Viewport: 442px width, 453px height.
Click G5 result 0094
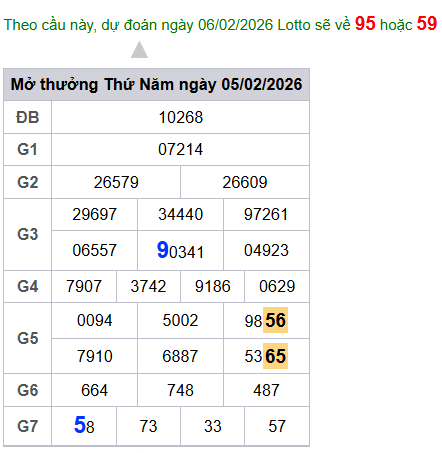(x=95, y=321)
